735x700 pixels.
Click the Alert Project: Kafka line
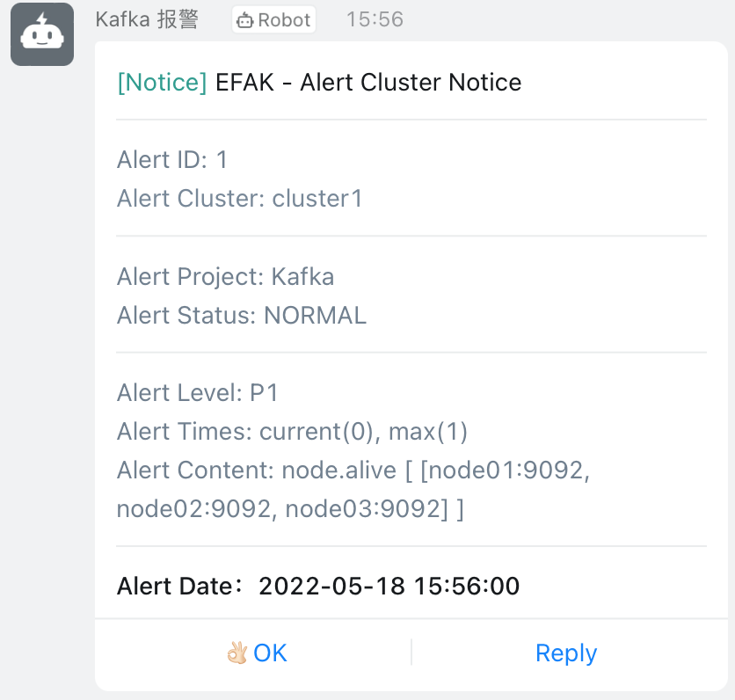pos(225,276)
